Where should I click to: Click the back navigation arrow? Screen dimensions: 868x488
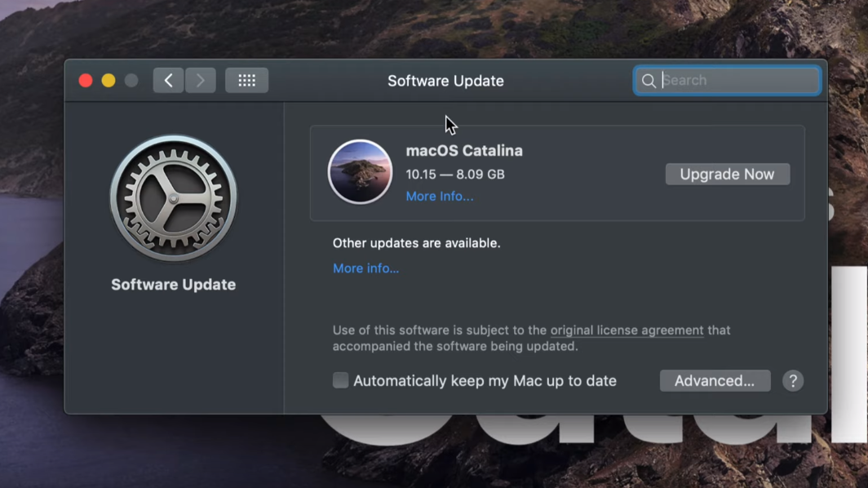(x=168, y=80)
